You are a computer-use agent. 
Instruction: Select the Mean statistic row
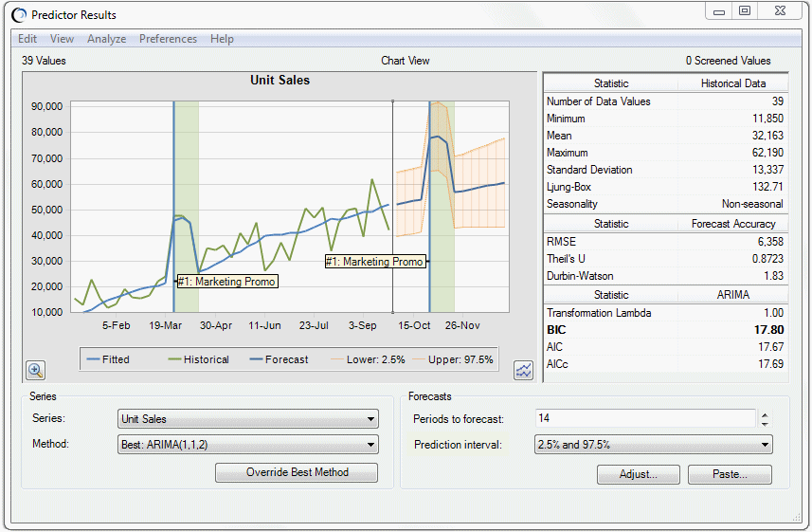click(x=665, y=136)
